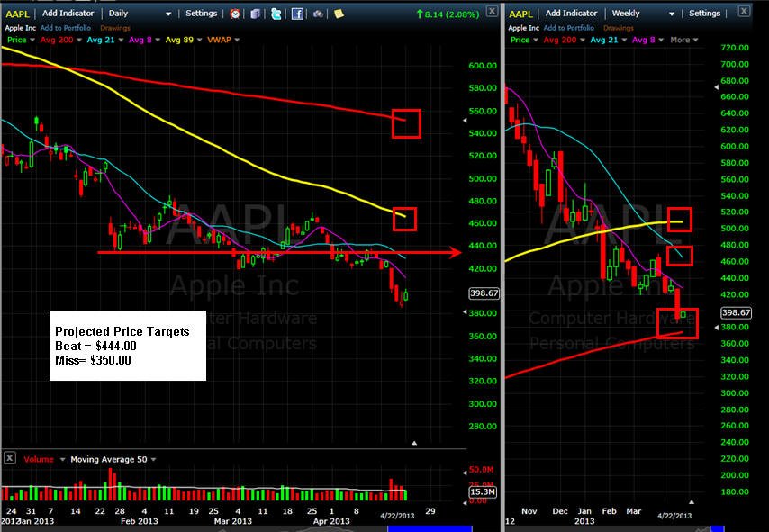Close the Volume indicator panel with X
This screenshot has width=769, height=532.
tap(10, 458)
